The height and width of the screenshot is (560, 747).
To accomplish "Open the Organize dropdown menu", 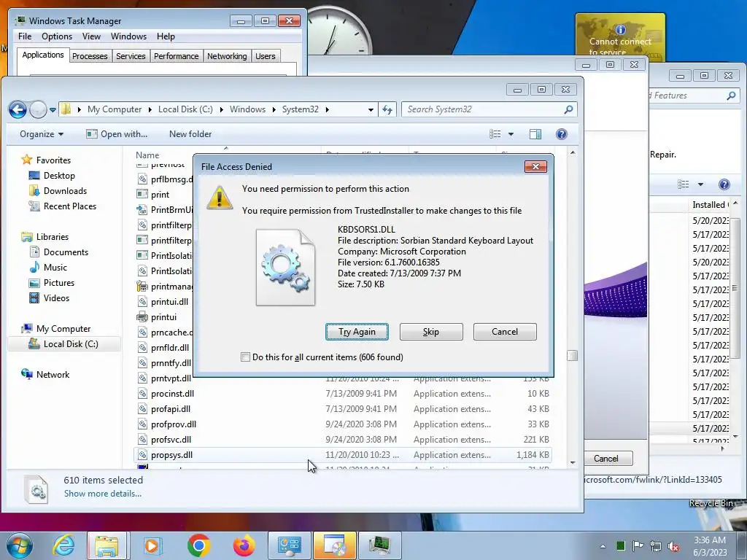I will pyautogui.click(x=42, y=134).
